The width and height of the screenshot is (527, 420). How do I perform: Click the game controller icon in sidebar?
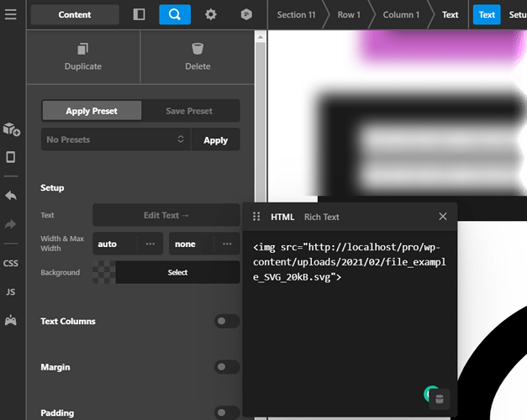tap(11, 320)
